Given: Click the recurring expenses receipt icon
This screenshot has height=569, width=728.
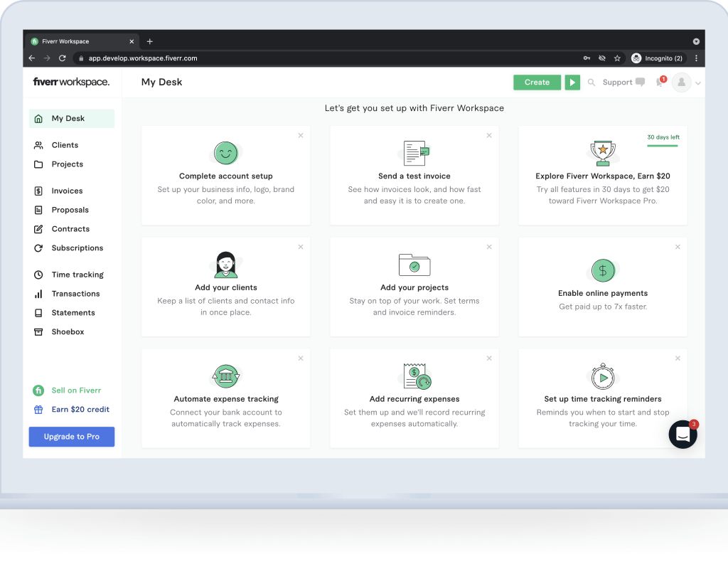Looking at the screenshot, I should [x=417, y=376].
